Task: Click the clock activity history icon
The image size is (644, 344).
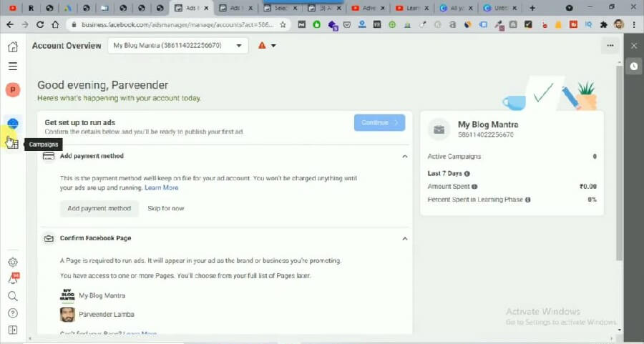Action: tap(633, 66)
